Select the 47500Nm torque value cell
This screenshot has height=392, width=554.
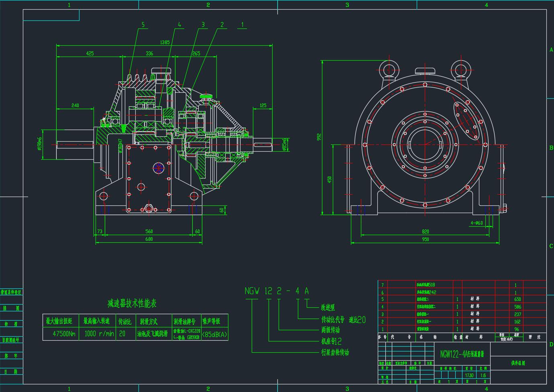pos(64,334)
